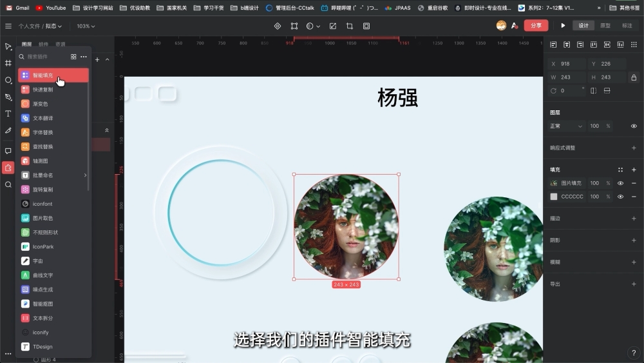This screenshot has height=363, width=644.
Task: Click the crop icon in top toolbar
Action: 350,26
